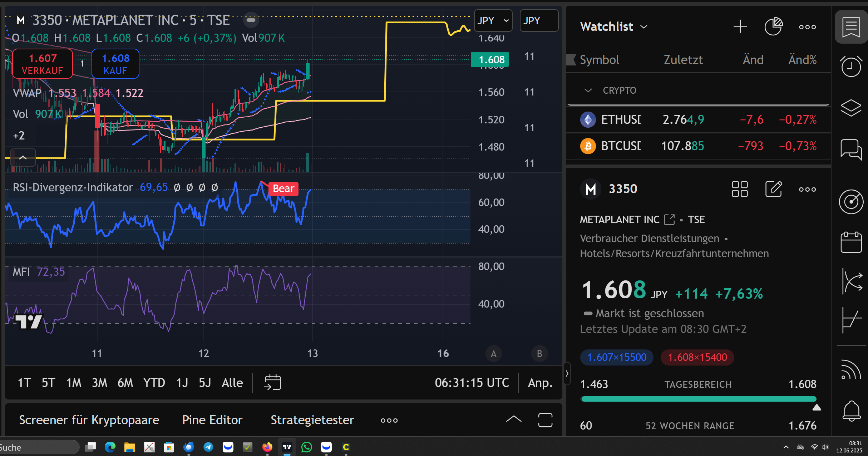This screenshot has height=456, width=868.
Task: Open the notifications bell icon
Action: coord(852,411)
